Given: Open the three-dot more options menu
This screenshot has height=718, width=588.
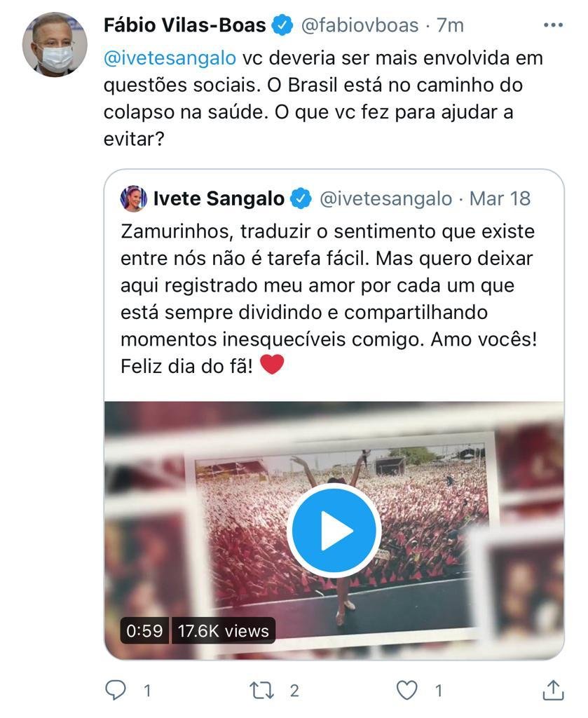Looking at the screenshot, I should click(553, 25).
